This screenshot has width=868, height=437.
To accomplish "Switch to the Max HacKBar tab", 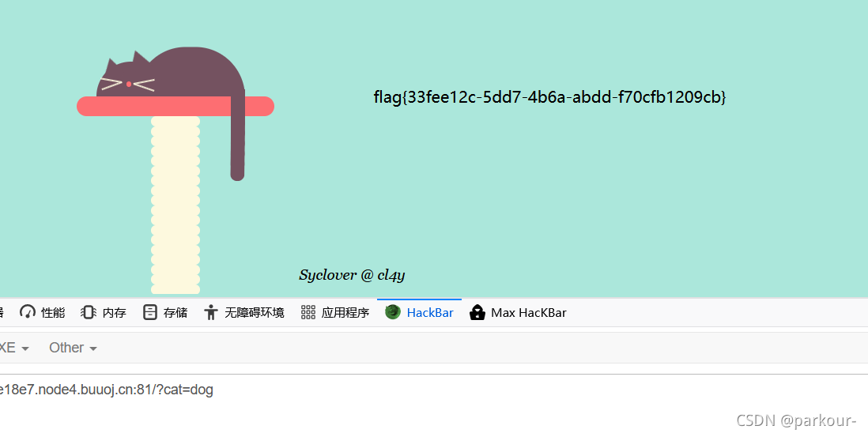I will 518,313.
